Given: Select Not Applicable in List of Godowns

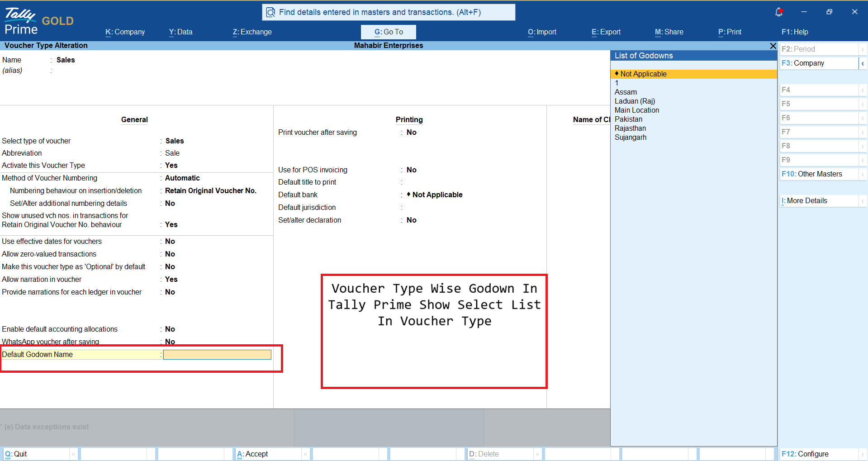Looking at the screenshot, I should coord(693,74).
